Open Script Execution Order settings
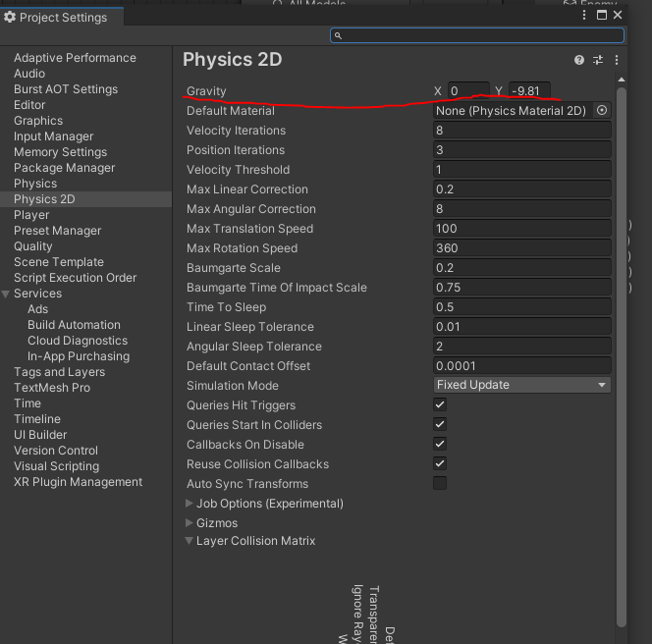 (75, 278)
